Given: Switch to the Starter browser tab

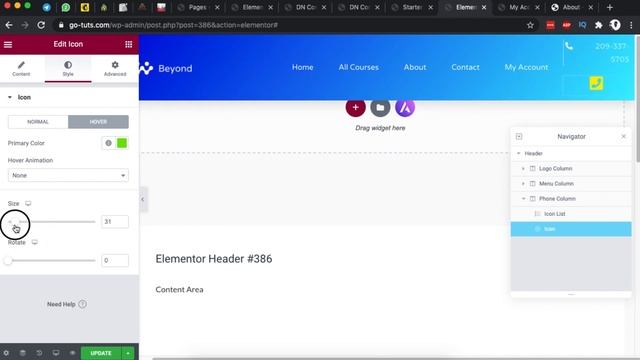Looking at the screenshot, I should (x=413, y=7).
